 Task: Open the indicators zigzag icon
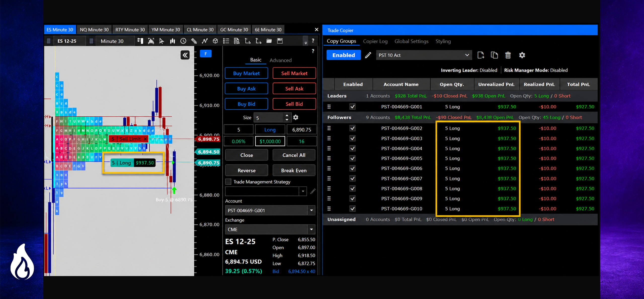[x=205, y=41]
